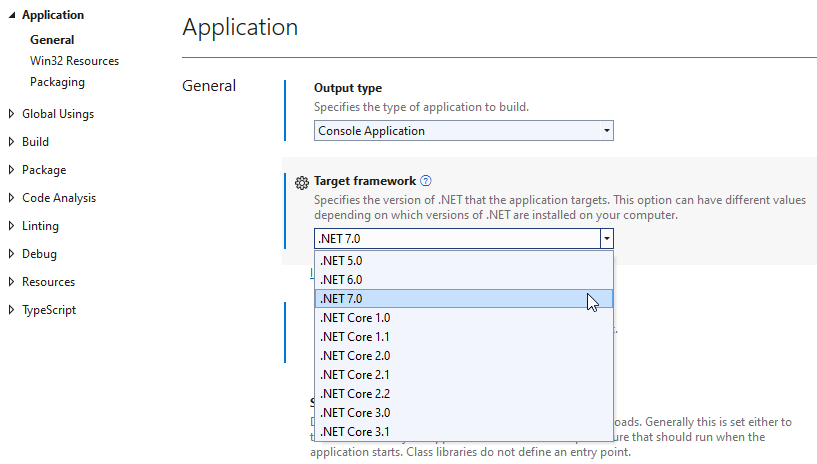Click the Resources tree label
817x464 pixels.
pos(48,282)
